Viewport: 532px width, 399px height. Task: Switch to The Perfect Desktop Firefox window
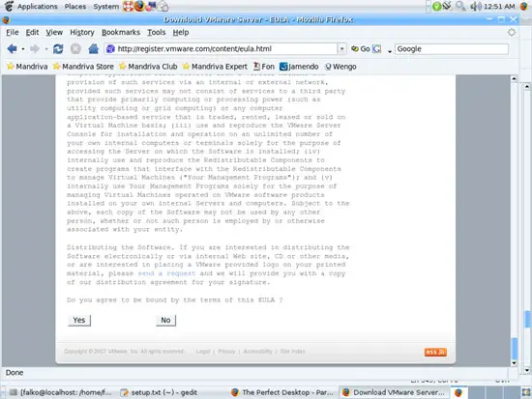point(282,392)
